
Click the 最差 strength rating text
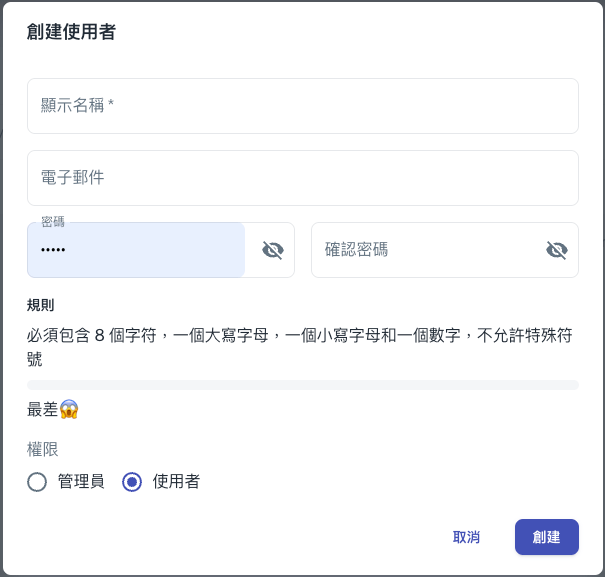coord(43,409)
